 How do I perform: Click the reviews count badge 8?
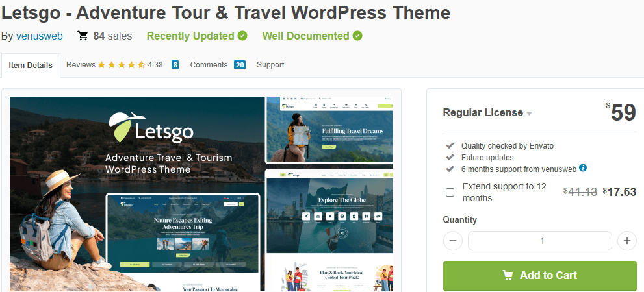coord(175,65)
